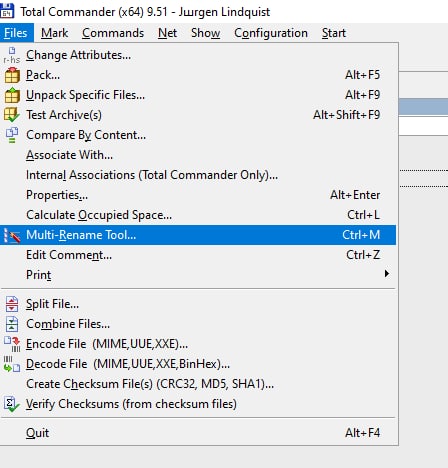Image resolution: width=448 pixels, height=468 pixels.
Task: Click the Total Commander floppy disk title icon
Action: (x=7, y=10)
